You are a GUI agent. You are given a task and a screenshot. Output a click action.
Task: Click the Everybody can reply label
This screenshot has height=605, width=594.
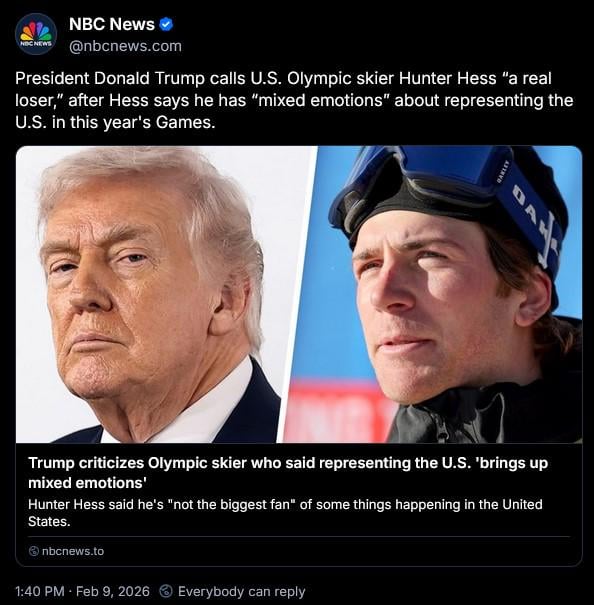tap(242, 591)
